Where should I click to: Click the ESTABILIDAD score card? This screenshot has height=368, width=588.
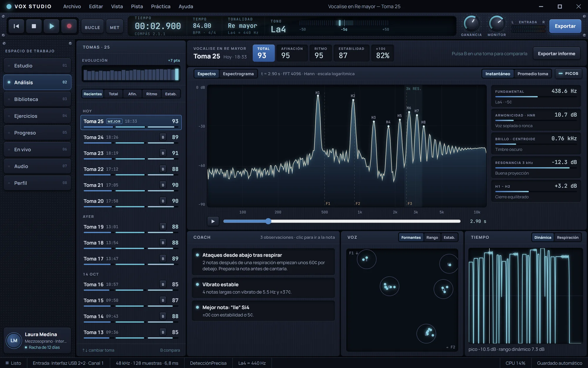(351, 53)
